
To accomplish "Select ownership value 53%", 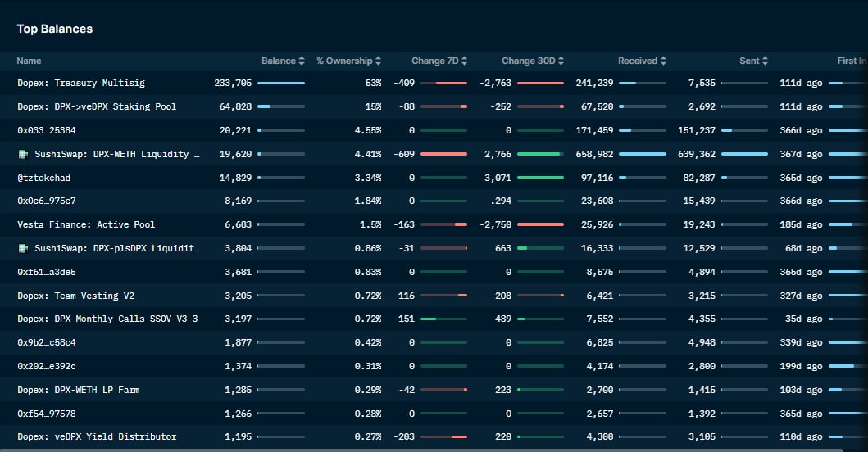I will [373, 83].
